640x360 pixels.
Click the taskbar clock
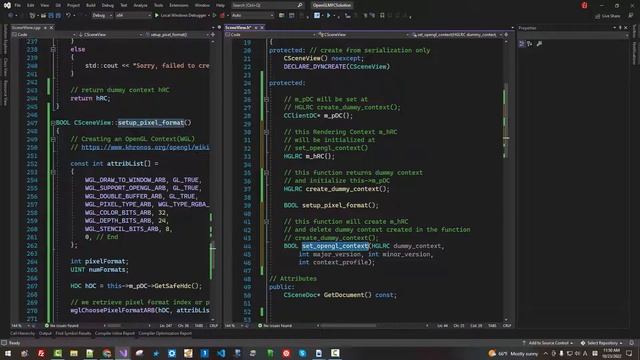coord(611,353)
